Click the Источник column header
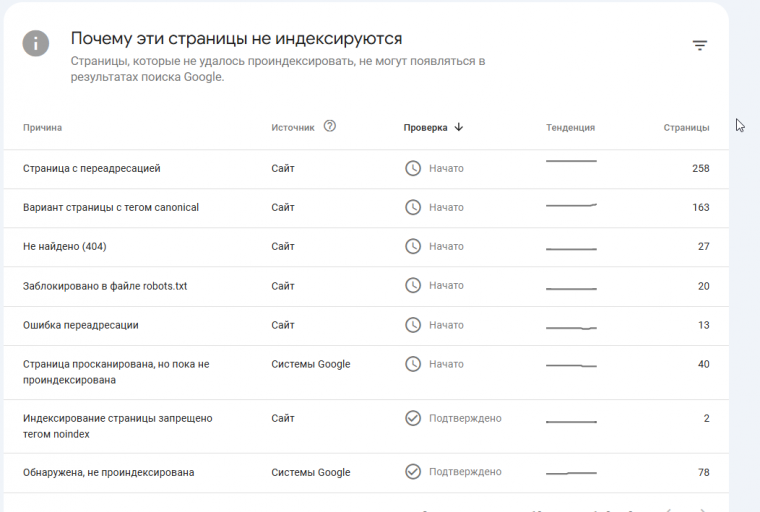Viewport: 760px width, 512px height. tap(293, 128)
